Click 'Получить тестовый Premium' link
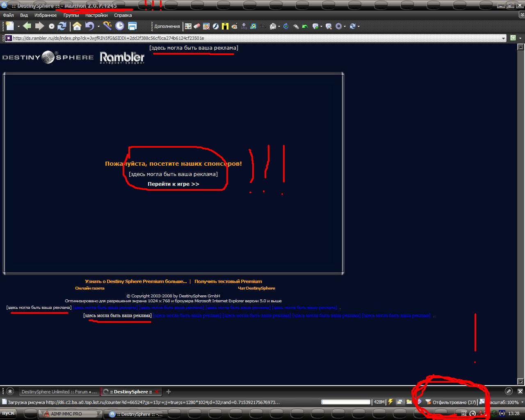 (228, 281)
